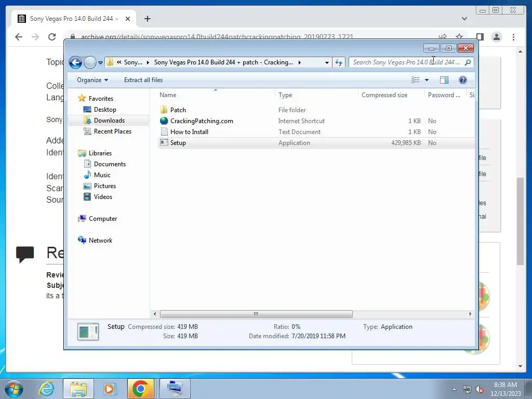Select Recent Places in navigation pane
532x399 pixels.
(112, 131)
